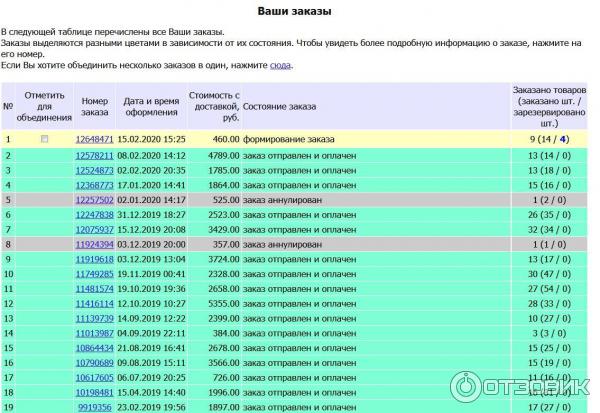Click the status 'заказ аннулирован' in row 5

pos(282,200)
